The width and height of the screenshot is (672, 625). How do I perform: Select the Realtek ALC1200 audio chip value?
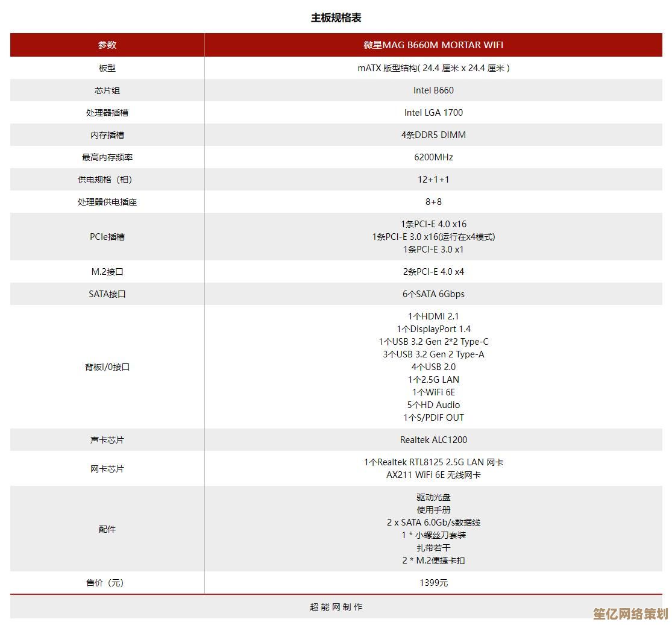click(x=433, y=440)
